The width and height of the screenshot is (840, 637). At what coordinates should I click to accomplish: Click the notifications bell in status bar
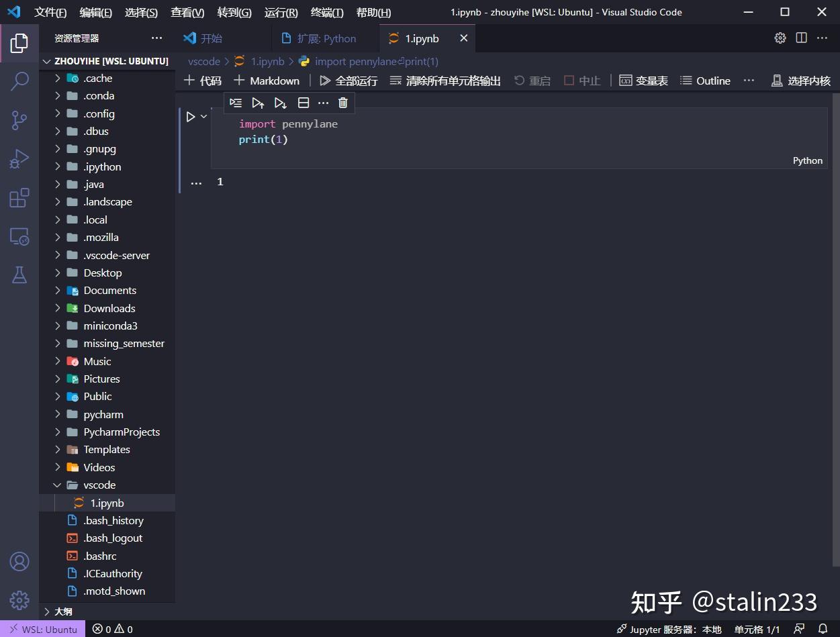tap(825, 629)
